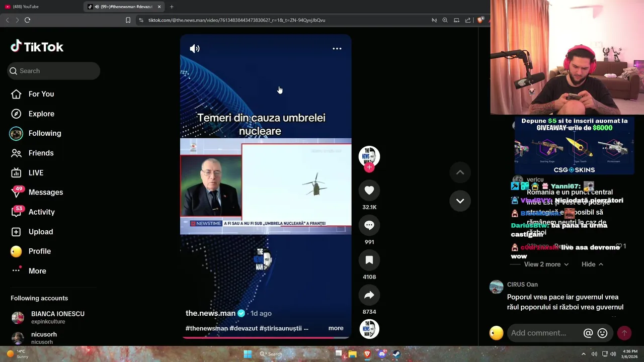Image resolution: width=644 pixels, height=362 pixels.
Task: Click the #devazut hashtag
Action: (x=244, y=328)
